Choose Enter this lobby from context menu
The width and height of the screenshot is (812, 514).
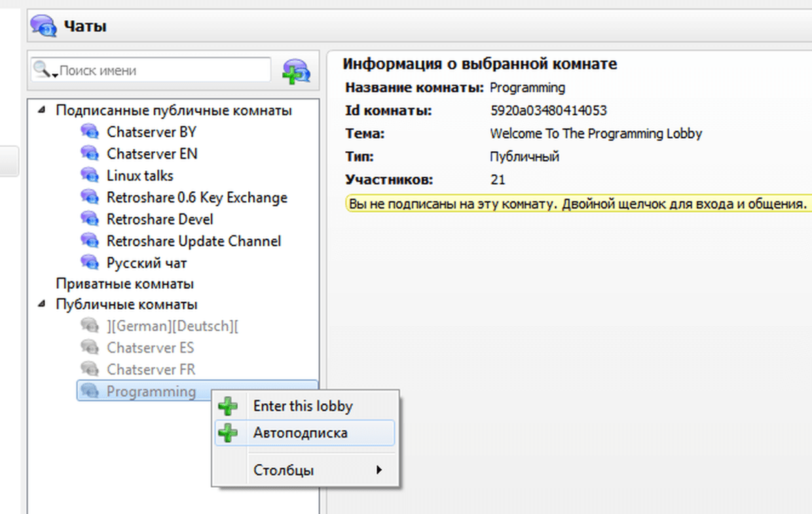pyautogui.click(x=303, y=407)
